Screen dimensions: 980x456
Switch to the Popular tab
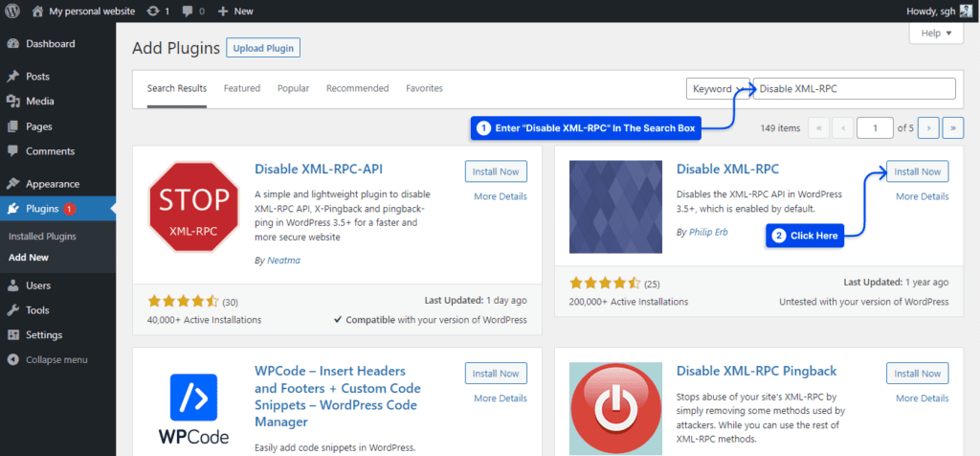coord(293,89)
